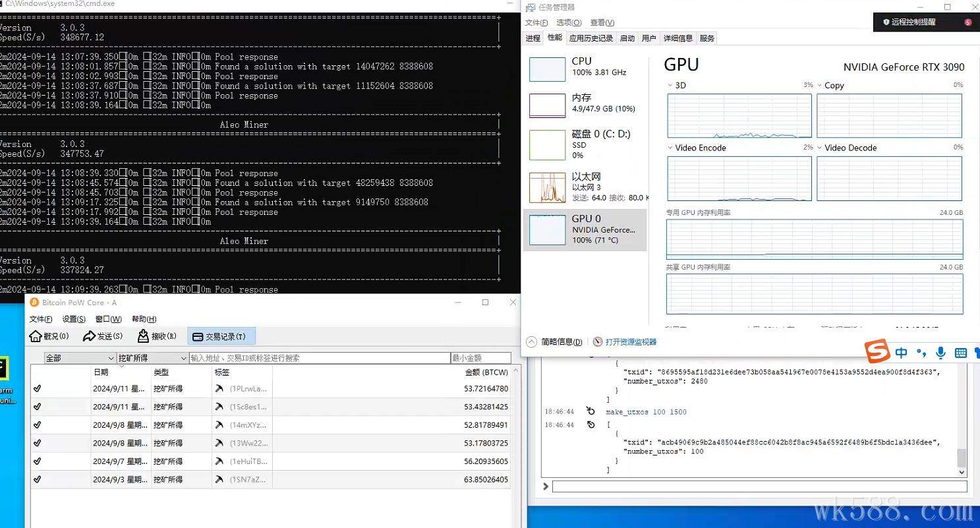Viewport: 980px width, 528px height.
Task: Click the mining pickaxe icon beside 13Ww22 label
Action: coord(219,443)
